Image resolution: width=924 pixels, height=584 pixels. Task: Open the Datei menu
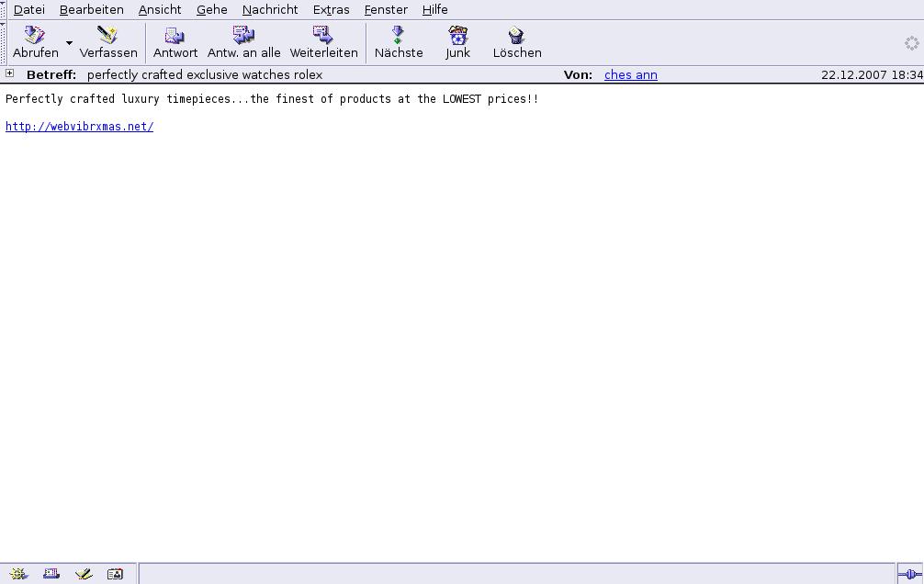coord(29,9)
